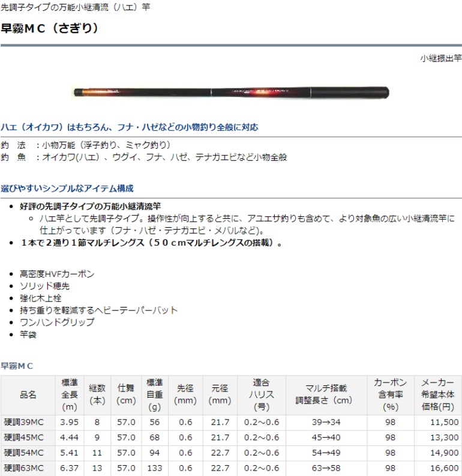Click price 14,900
Viewport: 462px width, 476px height.
445,453
